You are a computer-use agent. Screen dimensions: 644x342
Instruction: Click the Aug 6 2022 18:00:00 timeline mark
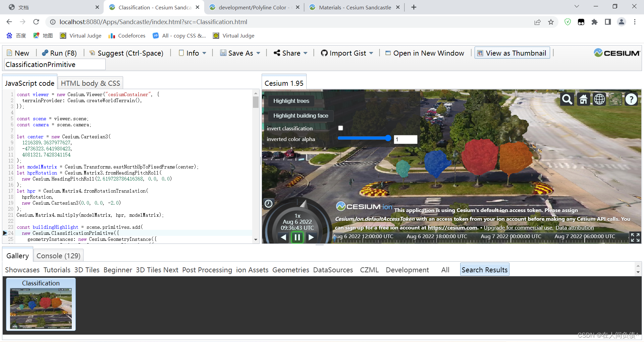tap(437, 236)
